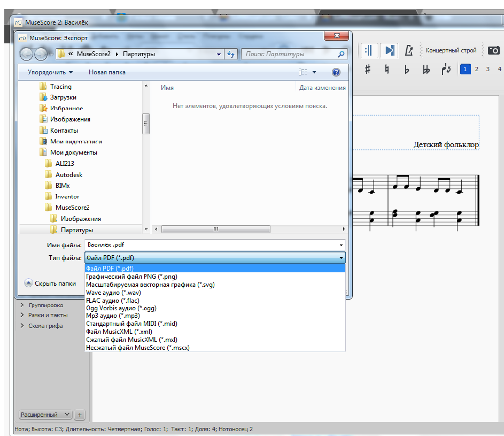
Task: Choose Стандартный файл MIDI (*.mid) option
Action: tap(215, 323)
